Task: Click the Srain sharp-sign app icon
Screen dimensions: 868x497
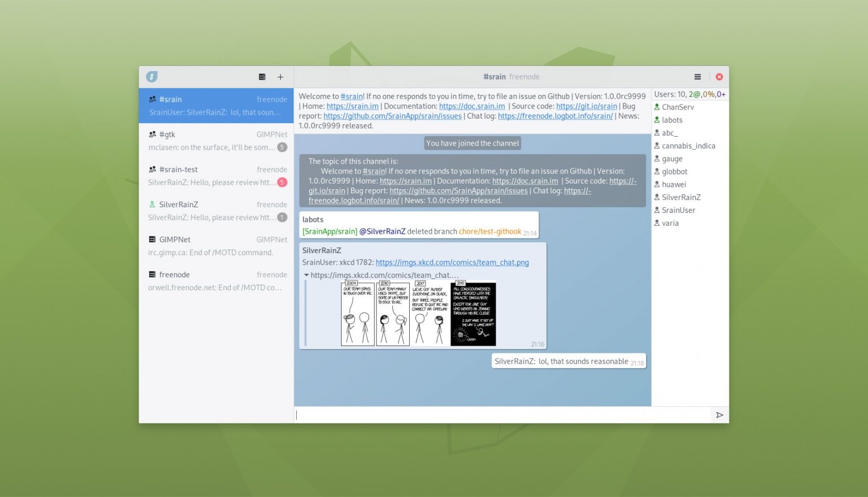Action: click(x=151, y=76)
